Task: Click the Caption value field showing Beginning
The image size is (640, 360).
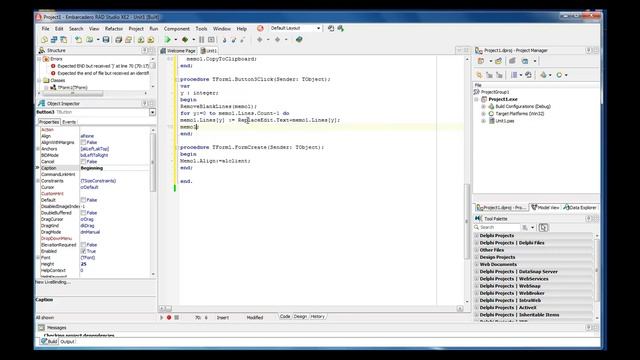Action: pos(115,168)
